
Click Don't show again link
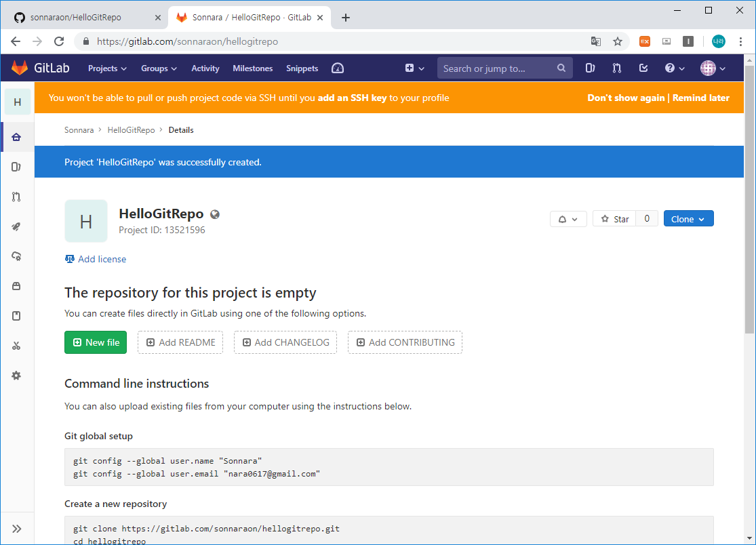[x=626, y=98]
